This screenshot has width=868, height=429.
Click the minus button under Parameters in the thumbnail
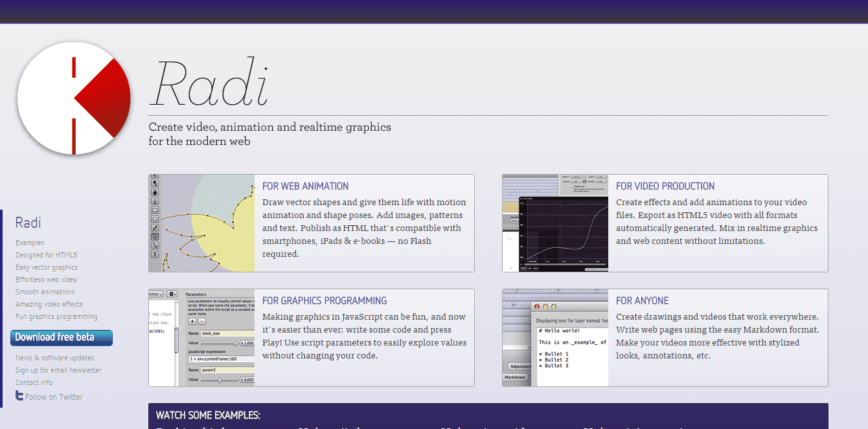point(202,322)
